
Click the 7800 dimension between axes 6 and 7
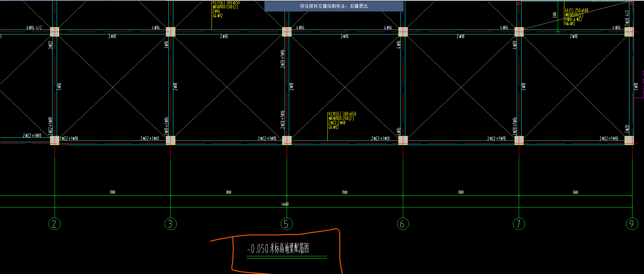click(461, 192)
